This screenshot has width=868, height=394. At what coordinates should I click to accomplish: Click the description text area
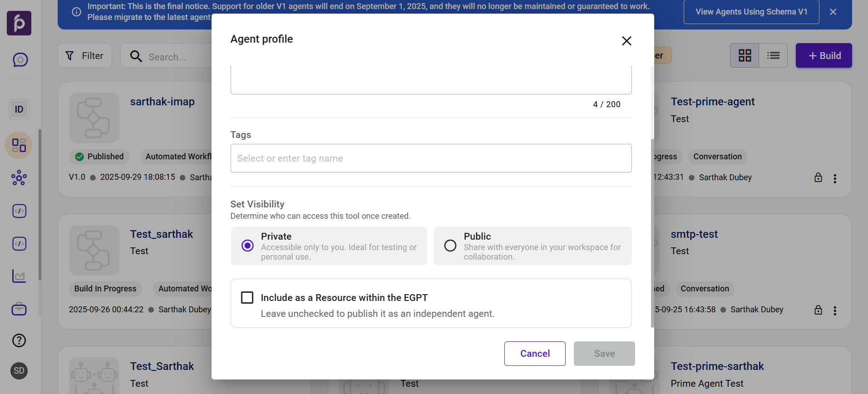[x=431, y=80]
